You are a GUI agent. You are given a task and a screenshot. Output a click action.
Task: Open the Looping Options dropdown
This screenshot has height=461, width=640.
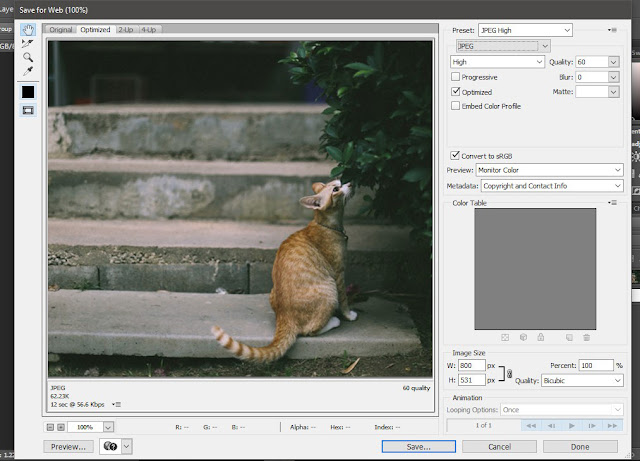point(562,410)
